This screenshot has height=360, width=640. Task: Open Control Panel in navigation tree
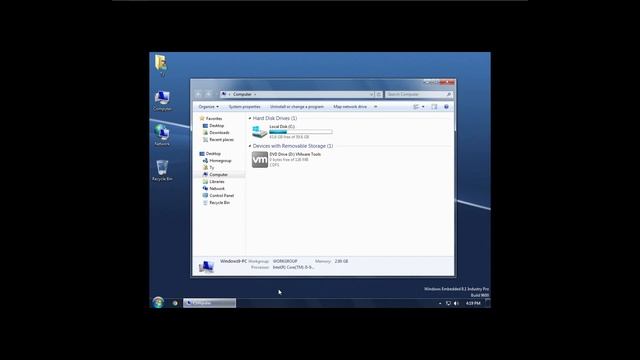tap(221, 196)
